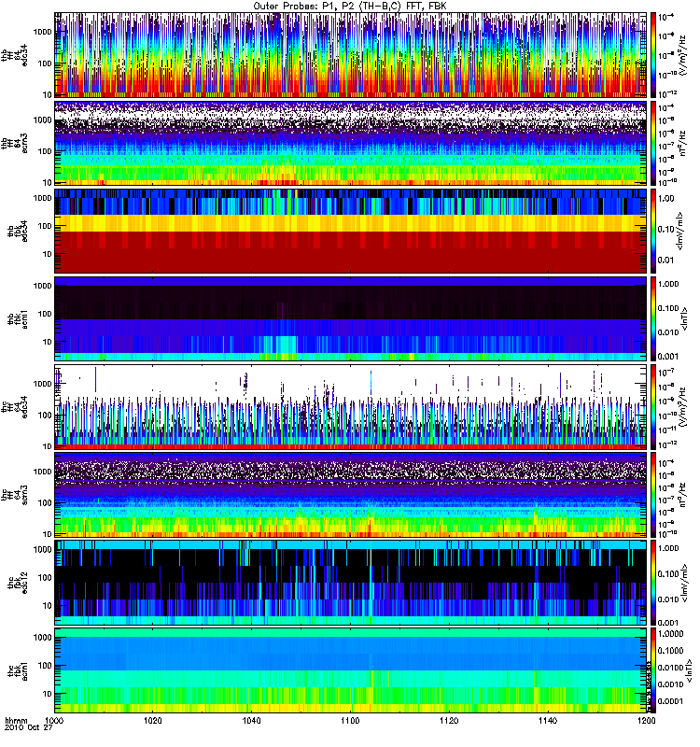Click the color bar beside thb fff scm3 panel
Screen dimensions: 700x747
click(x=652, y=144)
